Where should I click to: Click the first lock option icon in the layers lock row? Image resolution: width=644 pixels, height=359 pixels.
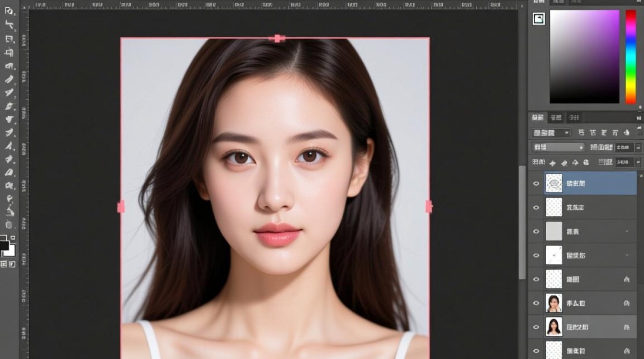[552, 162]
